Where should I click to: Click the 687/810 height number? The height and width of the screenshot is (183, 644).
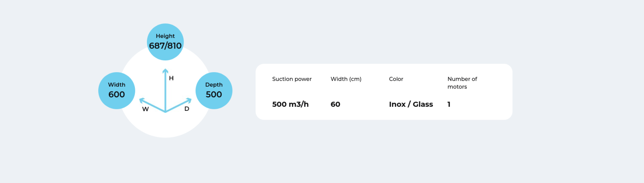coord(165,46)
